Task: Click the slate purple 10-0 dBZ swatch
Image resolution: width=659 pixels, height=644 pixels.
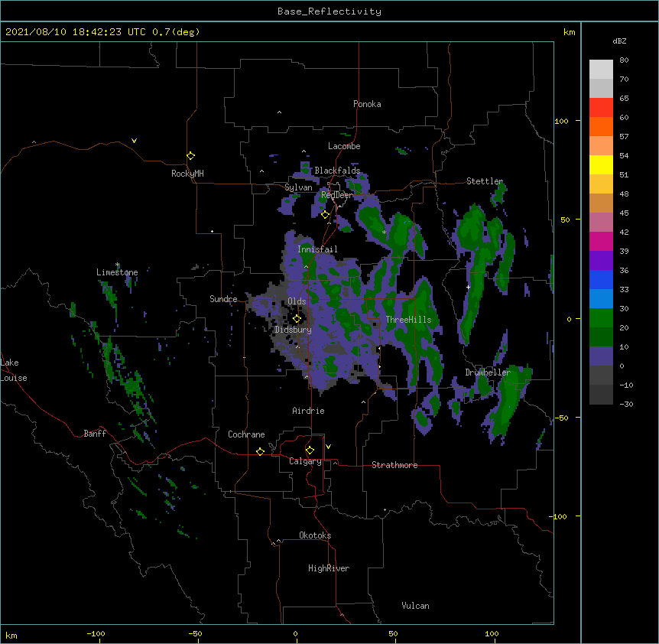Action: click(601, 356)
